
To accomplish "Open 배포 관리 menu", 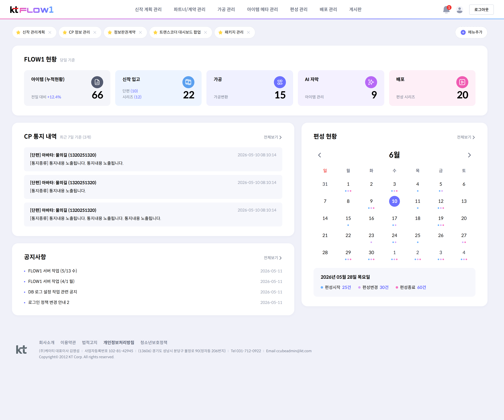I will point(328,9).
